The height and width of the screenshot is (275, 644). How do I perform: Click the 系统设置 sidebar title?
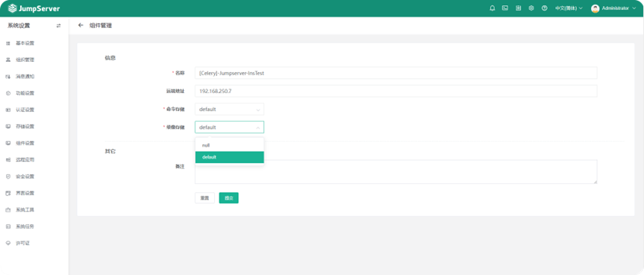(19, 25)
